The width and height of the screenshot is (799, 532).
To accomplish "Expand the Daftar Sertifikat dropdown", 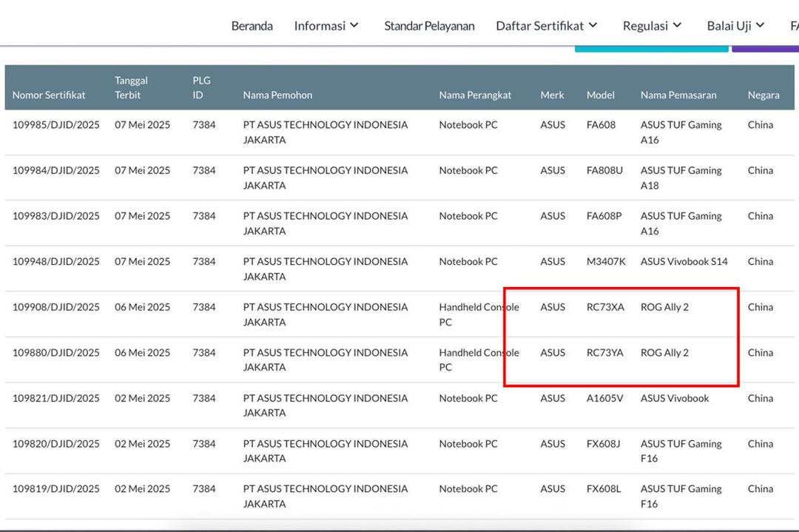I will click(547, 25).
